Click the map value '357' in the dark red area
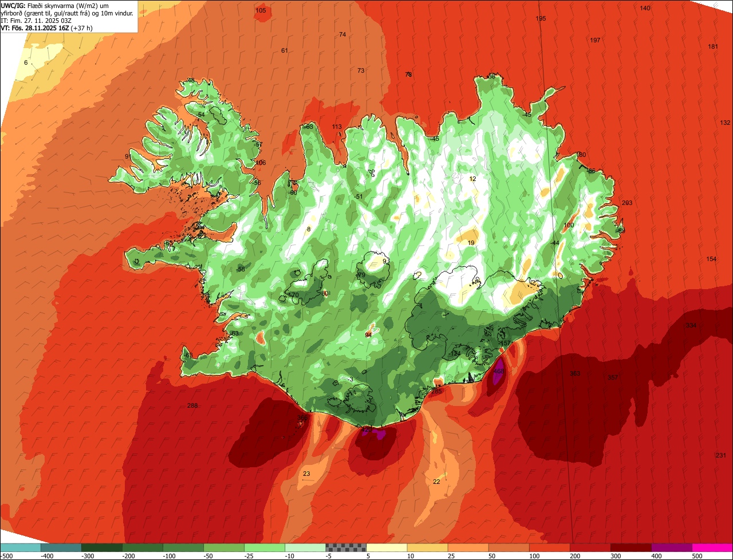 click(x=613, y=377)
